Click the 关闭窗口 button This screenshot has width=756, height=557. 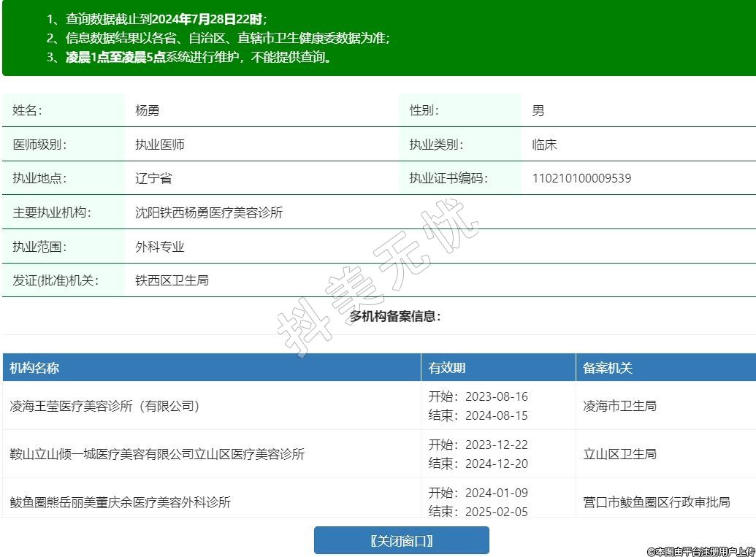401,541
